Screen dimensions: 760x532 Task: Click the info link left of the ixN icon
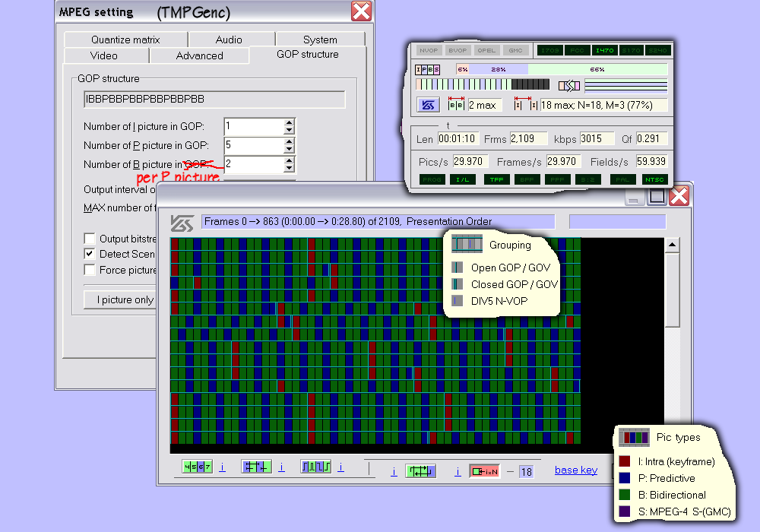point(458,471)
